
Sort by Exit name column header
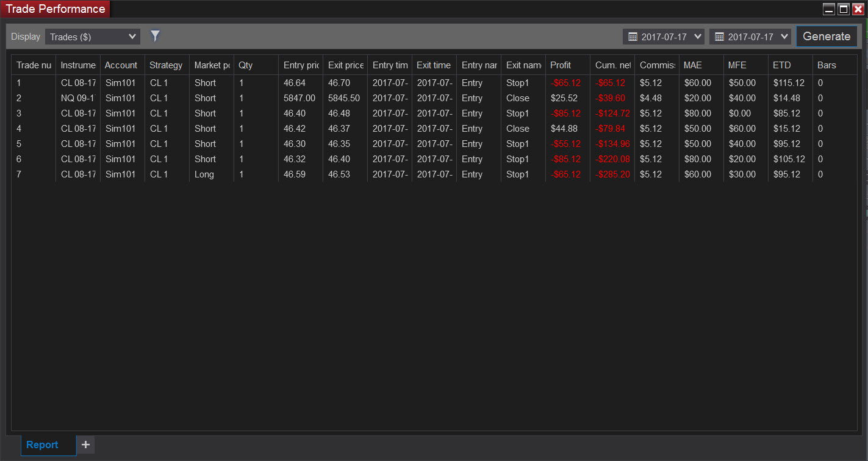[x=523, y=65]
